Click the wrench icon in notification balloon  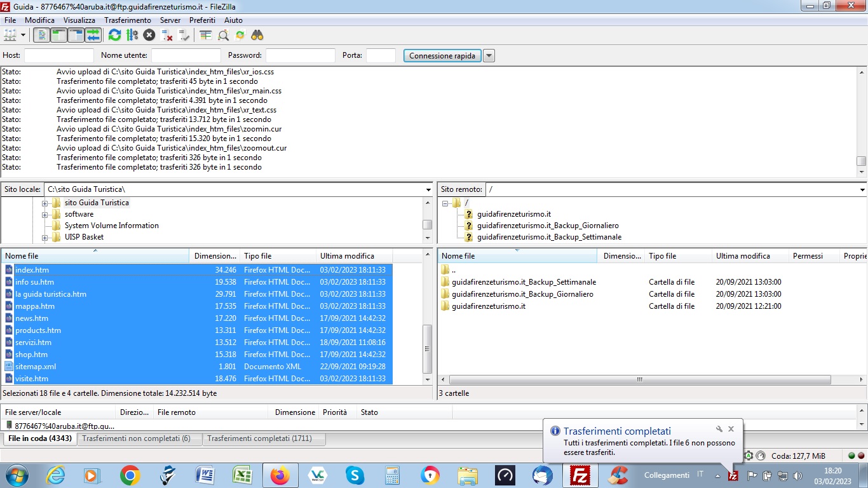[719, 430]
